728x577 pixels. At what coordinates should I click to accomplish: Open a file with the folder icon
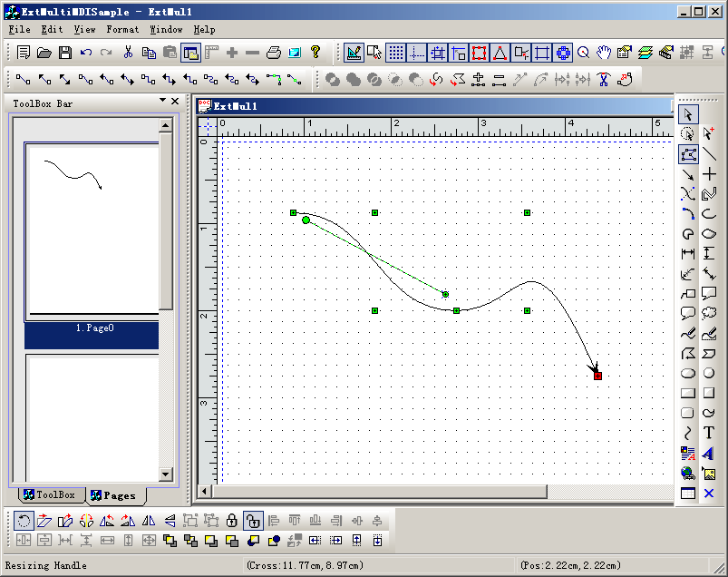coord(44,53)
